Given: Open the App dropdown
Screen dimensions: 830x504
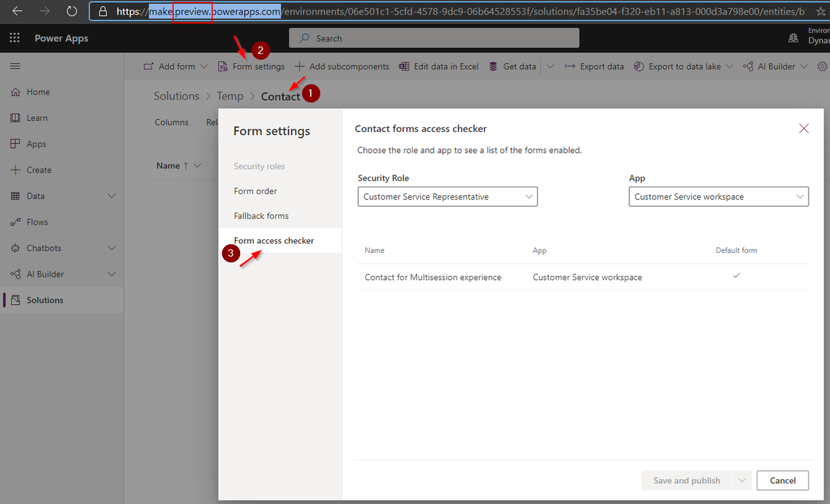Looking at the screenshot, I should tap(719, 197).
